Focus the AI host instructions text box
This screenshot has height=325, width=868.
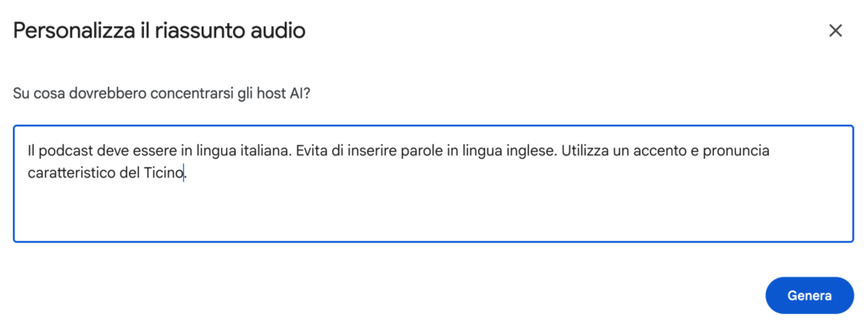pos(433,183)
